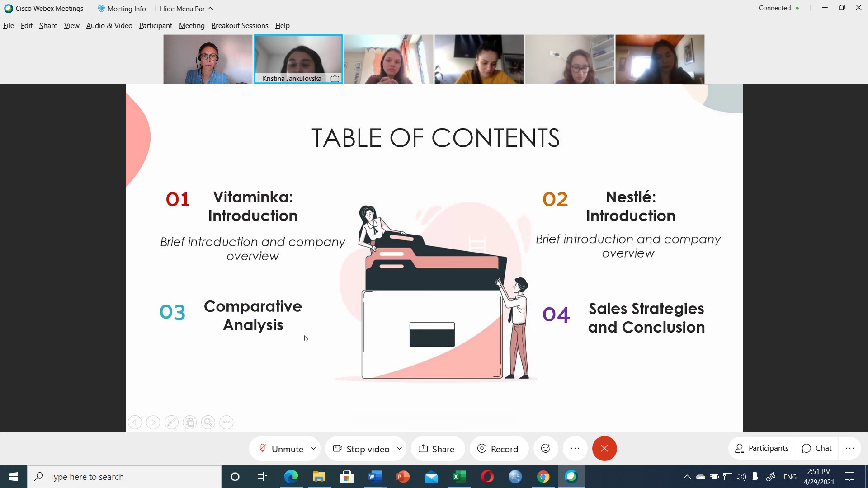Expand video options arrow beside Stop video
The height and width of the screenshot is (488, 868).
(x=399, y=449)
